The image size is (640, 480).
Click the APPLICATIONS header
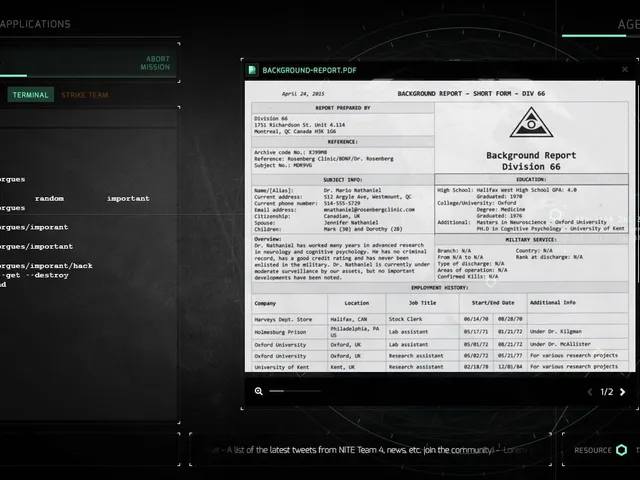coord(36,24)
